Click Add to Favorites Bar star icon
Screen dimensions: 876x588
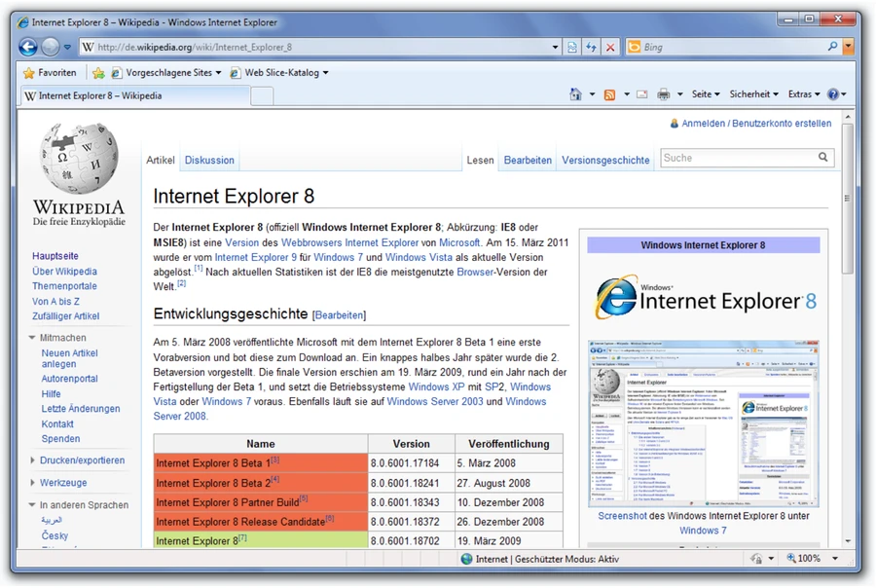[98, 73]
